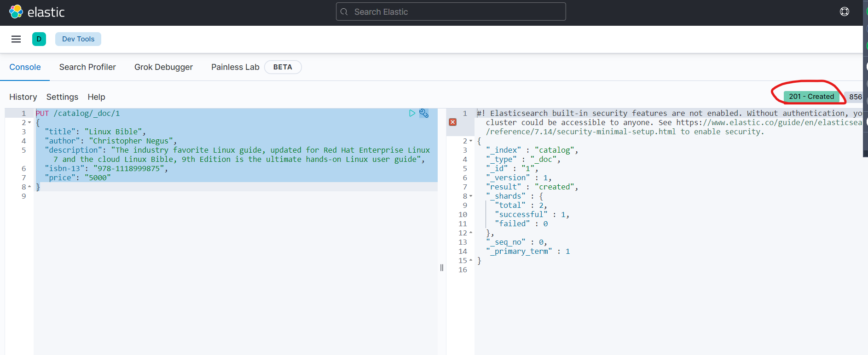Click fold arrow at response line 12
The width and height of the screenshot is (868, 355).
pyautogui.click(x=471, y=233)
